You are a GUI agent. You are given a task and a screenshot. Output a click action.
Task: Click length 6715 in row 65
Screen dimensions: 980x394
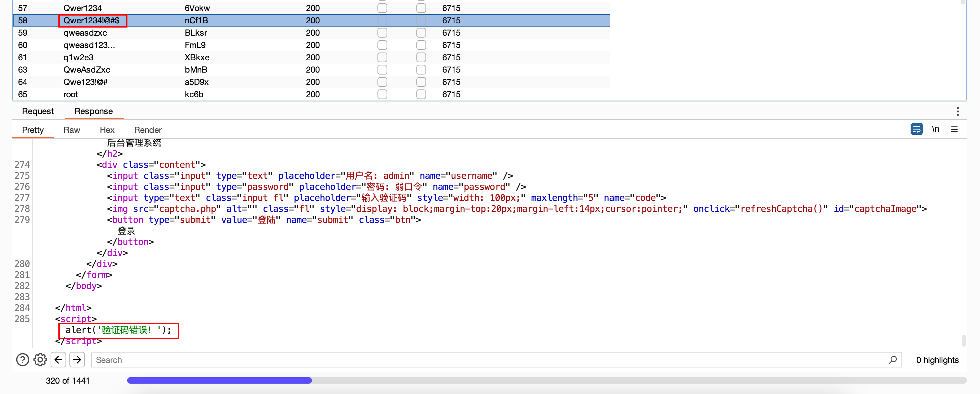(451, 94)
